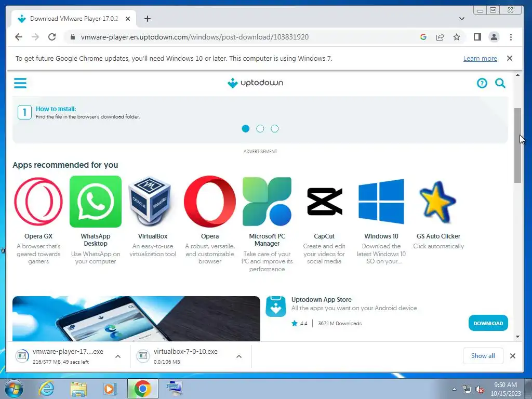Open the tab search dropdown arrow
Viewport: 532px width, 399px height.
(462, 19)
